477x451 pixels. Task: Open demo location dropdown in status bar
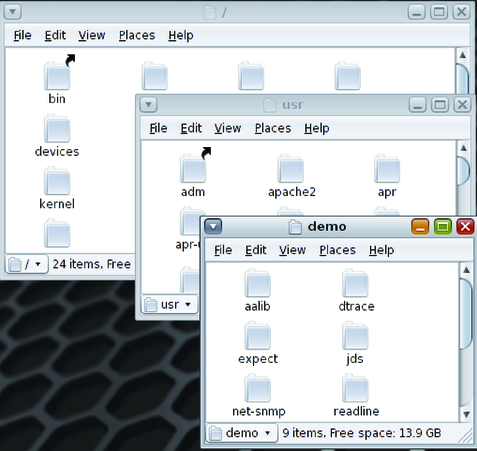(242, 433)
